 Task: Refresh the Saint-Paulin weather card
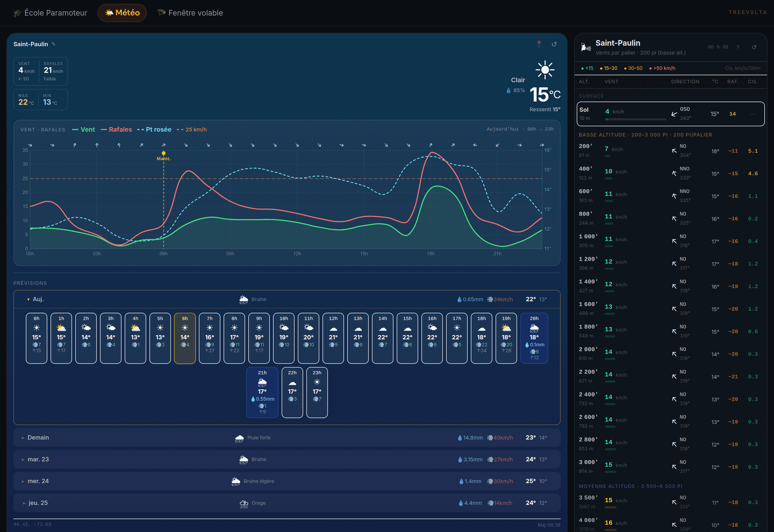[x=554, y=44]
